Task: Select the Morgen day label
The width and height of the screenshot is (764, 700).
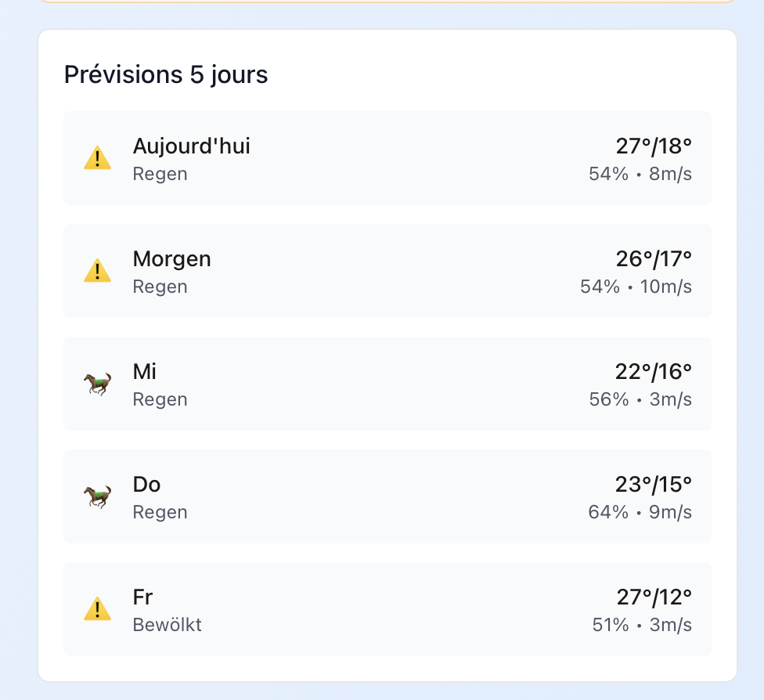Action: 172,259
